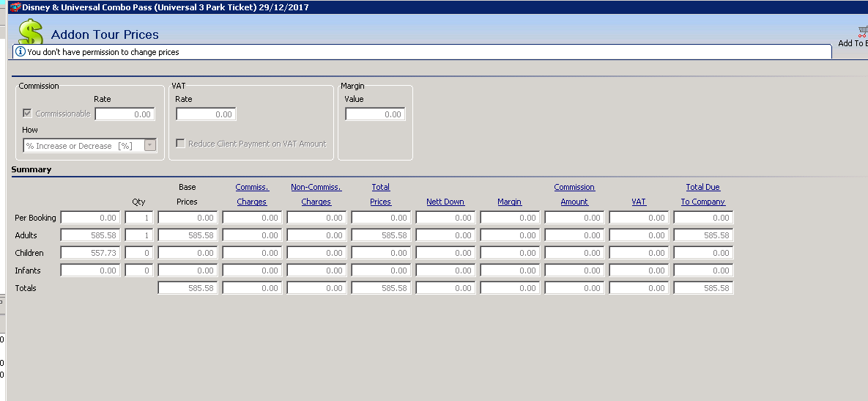This screenshot has height=401, width=868.
Task: Click the Infants row label
Action: pyautogui.click(x=28, y=271)
